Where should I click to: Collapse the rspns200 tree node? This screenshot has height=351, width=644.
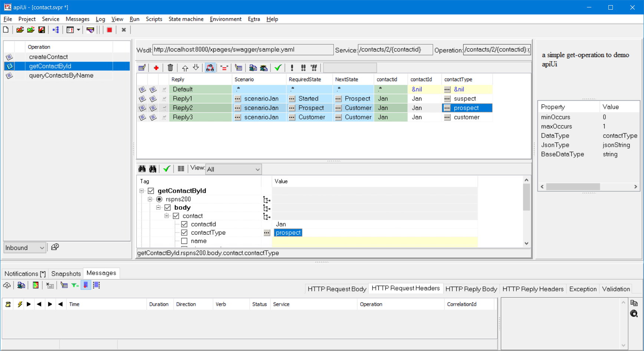click(x=150, y=199)
